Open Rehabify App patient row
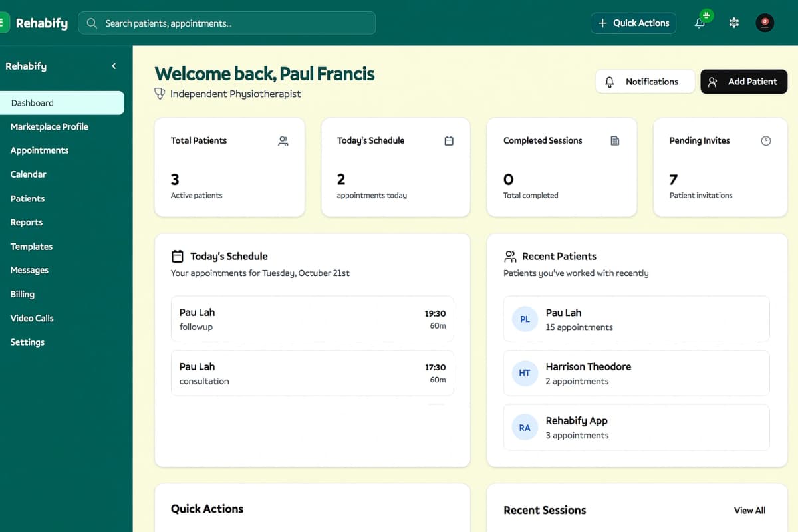Viewport: 798px width, 532px height. coord(636,428)
